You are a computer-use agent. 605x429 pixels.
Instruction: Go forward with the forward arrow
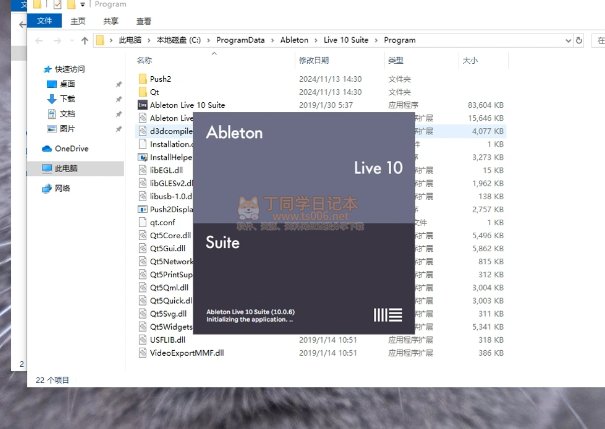pyautogui.click(x=57, y=41)
